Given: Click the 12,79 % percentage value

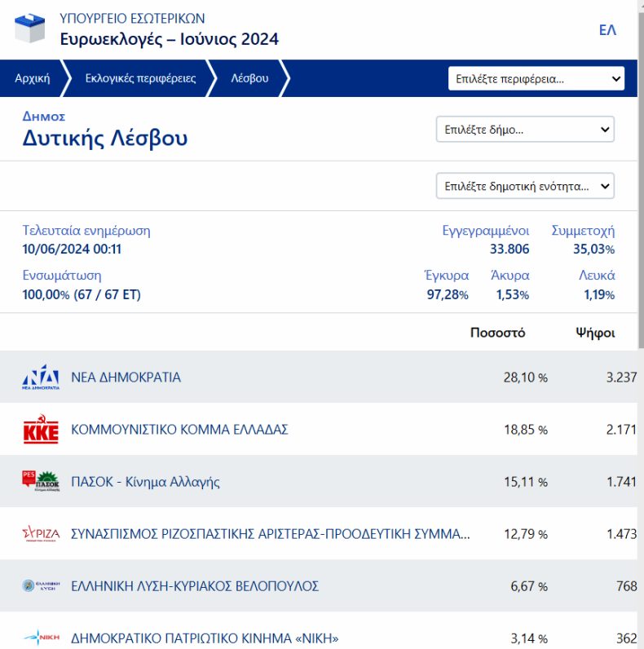Looking at the screenshot, I should [x=525, y=534].
